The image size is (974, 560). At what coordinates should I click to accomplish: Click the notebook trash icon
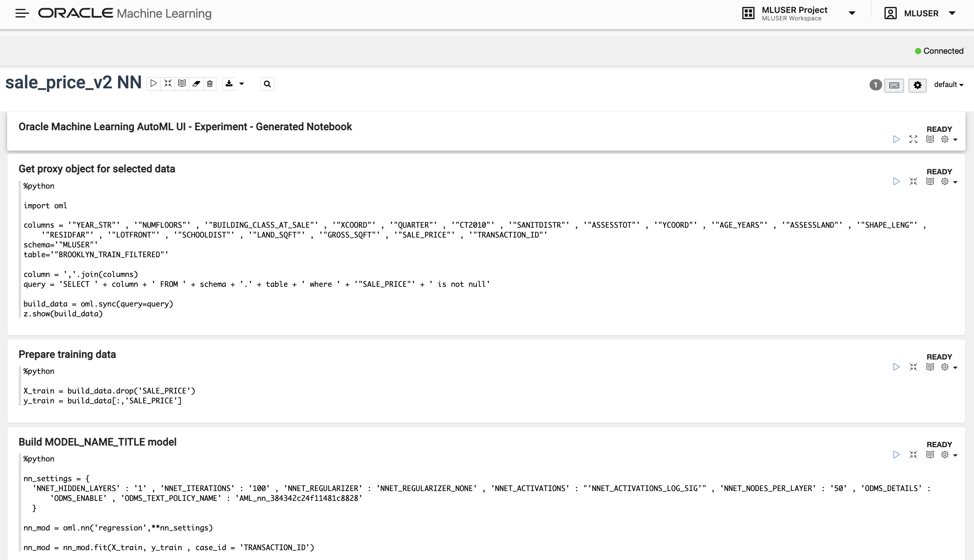coord(210,84)
